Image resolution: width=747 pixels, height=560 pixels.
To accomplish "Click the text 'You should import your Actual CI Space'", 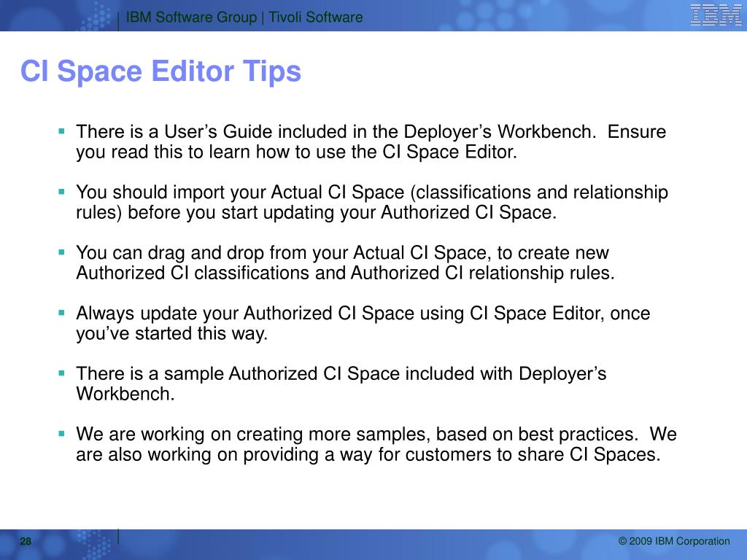I will click(240, 192).
